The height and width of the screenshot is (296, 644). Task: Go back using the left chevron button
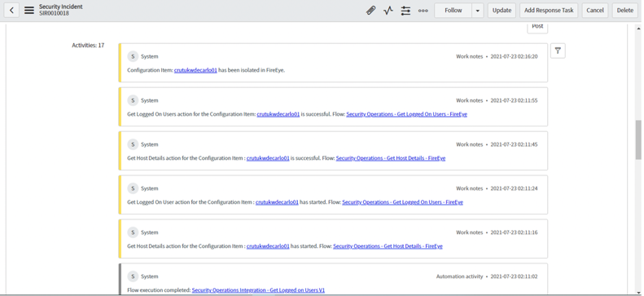coord(11,11)
